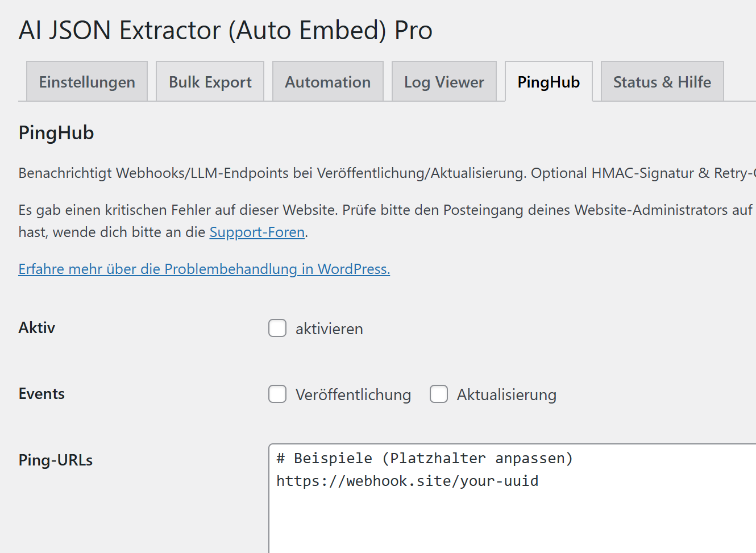This screenshot has height=553, width=756.
Task: Enable the aktivieren checkbox under Aktiv
Action: pos(277,328)
